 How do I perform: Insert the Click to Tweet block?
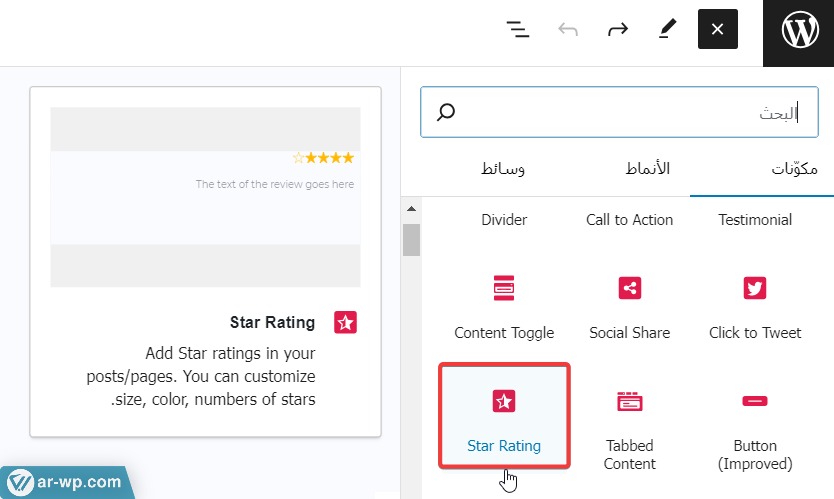pos(755,305)
